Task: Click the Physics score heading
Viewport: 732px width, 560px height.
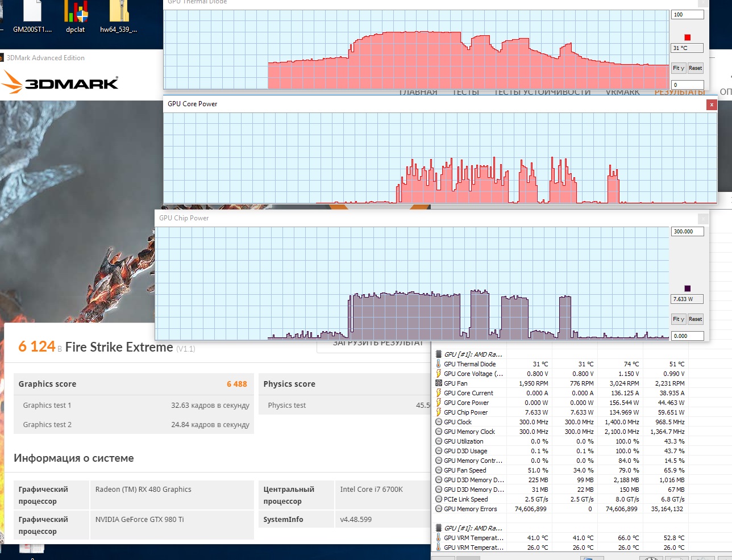Action: coord(289,384)
